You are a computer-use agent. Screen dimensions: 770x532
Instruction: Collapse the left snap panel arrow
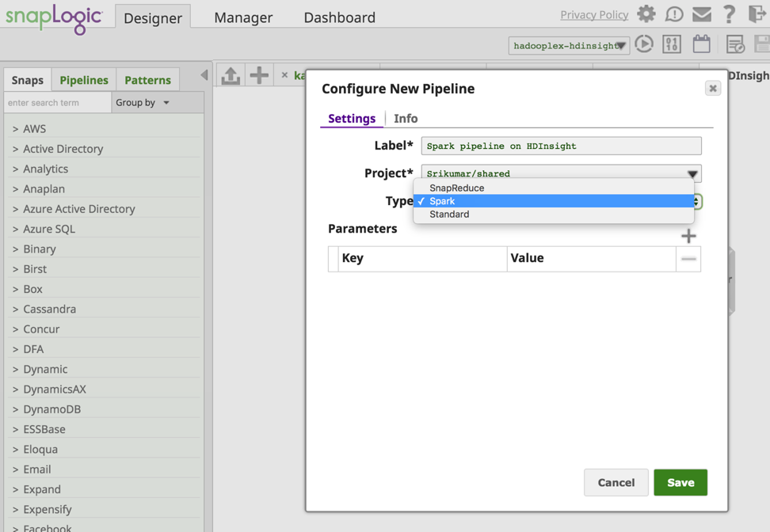point(204,75)
